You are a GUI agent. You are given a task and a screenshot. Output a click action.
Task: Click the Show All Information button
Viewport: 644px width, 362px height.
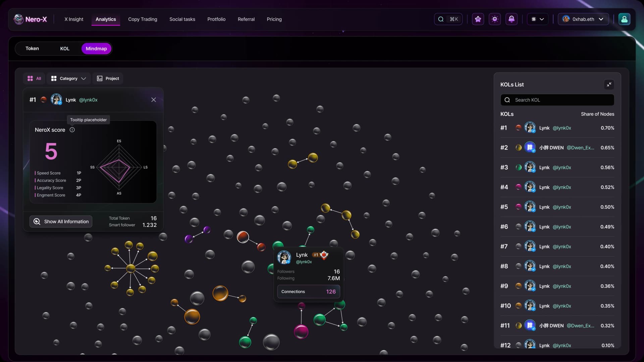(x=61, y=221)
